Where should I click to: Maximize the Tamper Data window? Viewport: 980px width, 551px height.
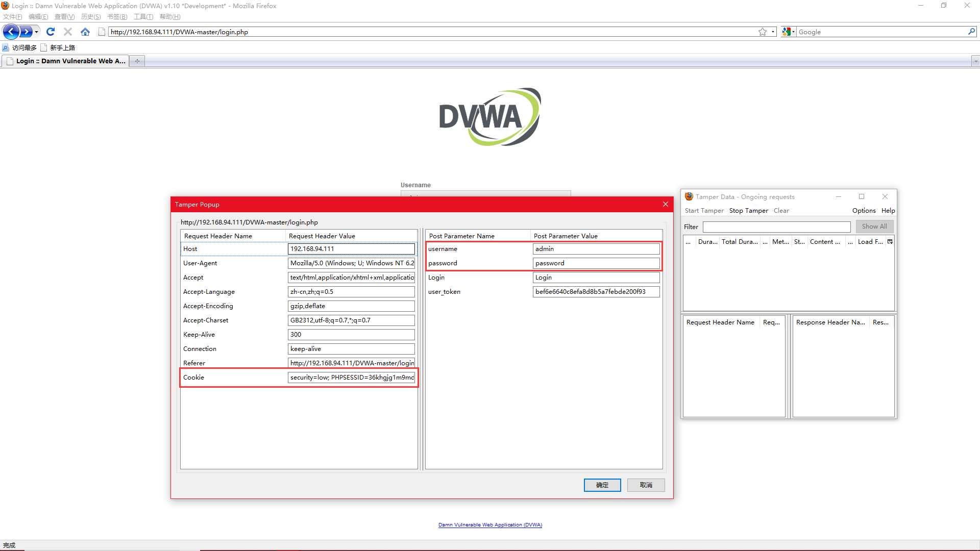(862, 196)
